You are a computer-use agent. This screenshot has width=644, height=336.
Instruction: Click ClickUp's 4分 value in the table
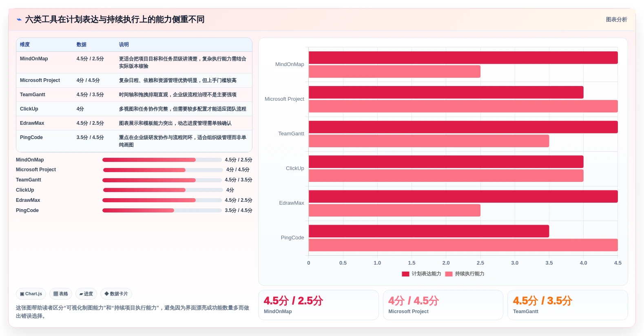coord(80,109)
